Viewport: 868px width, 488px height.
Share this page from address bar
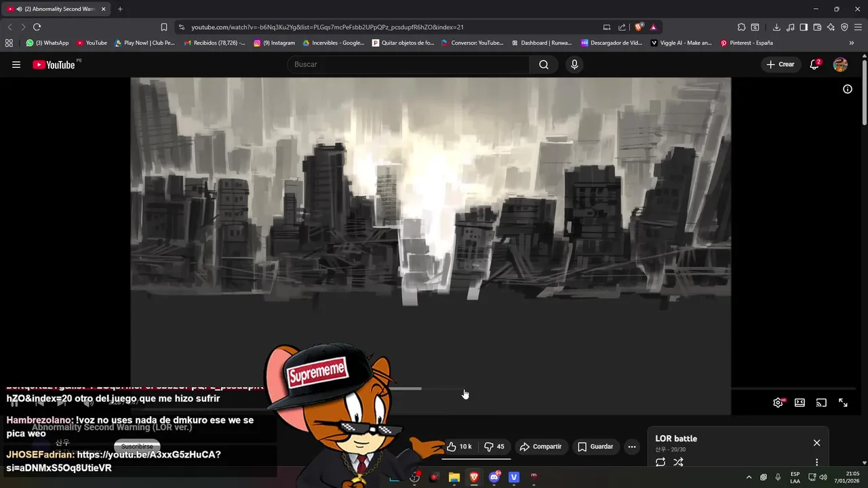click(622, 27)
